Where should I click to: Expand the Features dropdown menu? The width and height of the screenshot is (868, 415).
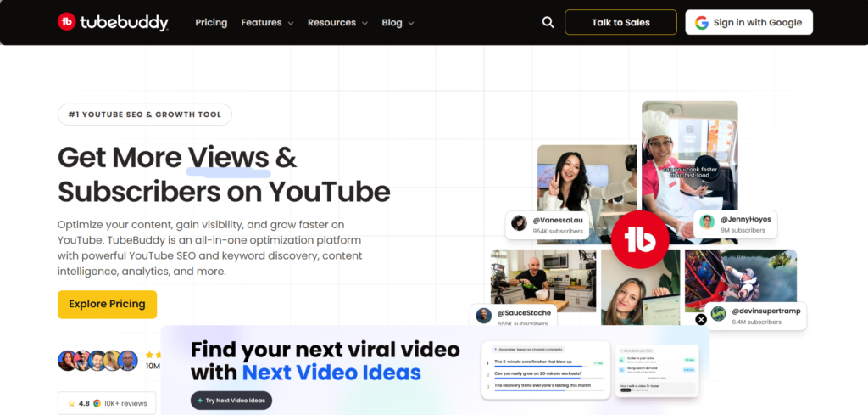click(x=267, y=23)
